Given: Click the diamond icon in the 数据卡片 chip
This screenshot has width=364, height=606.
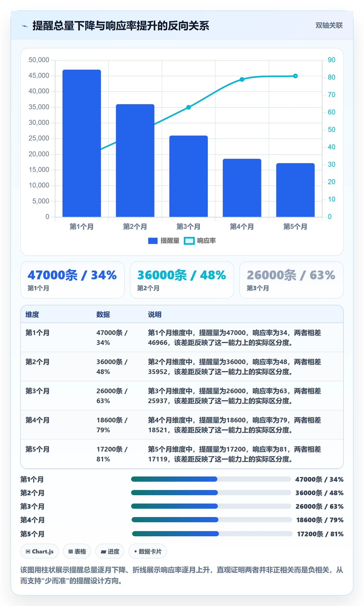Looking at the screenshot, I should pos(135,551).
